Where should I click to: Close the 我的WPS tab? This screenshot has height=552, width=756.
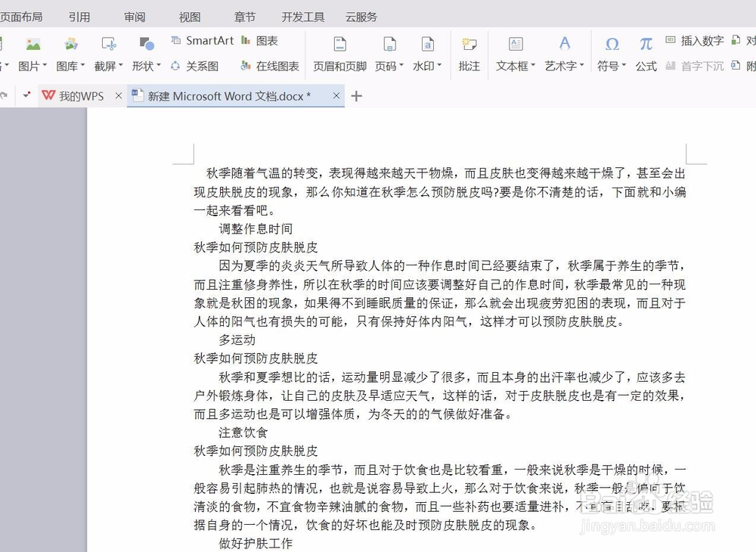click(119, 96)
